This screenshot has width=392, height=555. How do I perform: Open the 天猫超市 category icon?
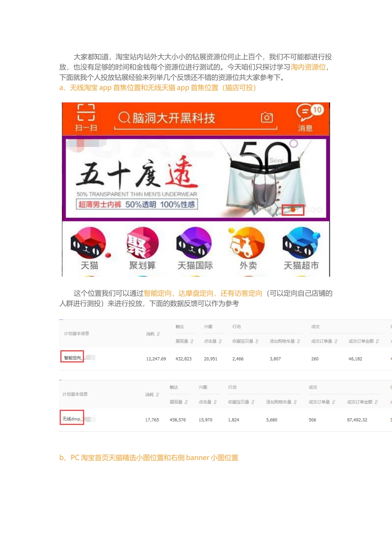301,248
